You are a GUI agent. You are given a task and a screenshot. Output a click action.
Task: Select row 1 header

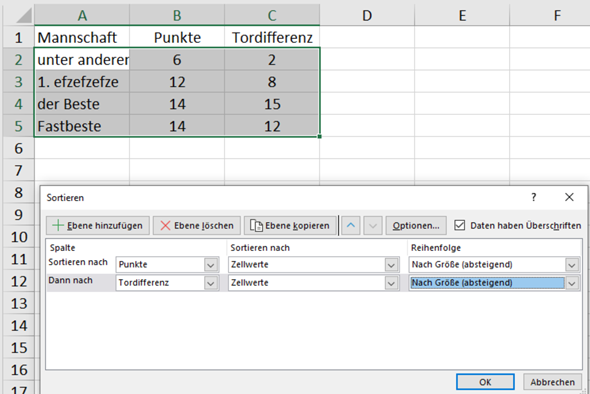[x=18, y=37]
